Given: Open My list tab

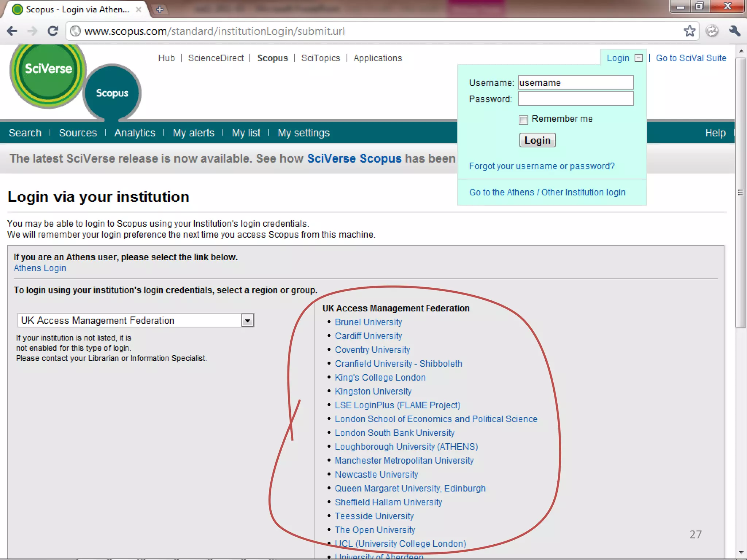Looking at the screenshot, I should click(246, 133).
